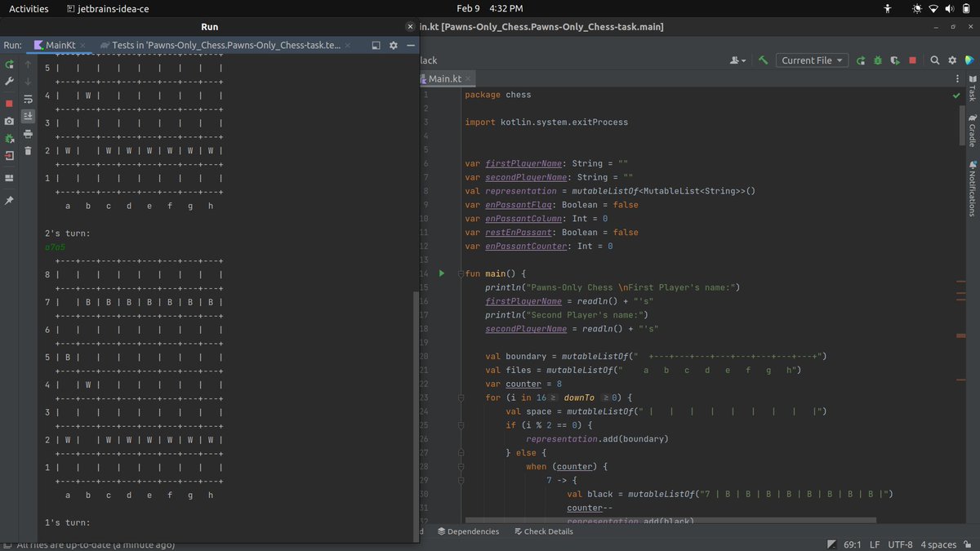The height and width of the screenshot is (551, 980).
Task: Change line separator LF
Action: pos(875,544)
